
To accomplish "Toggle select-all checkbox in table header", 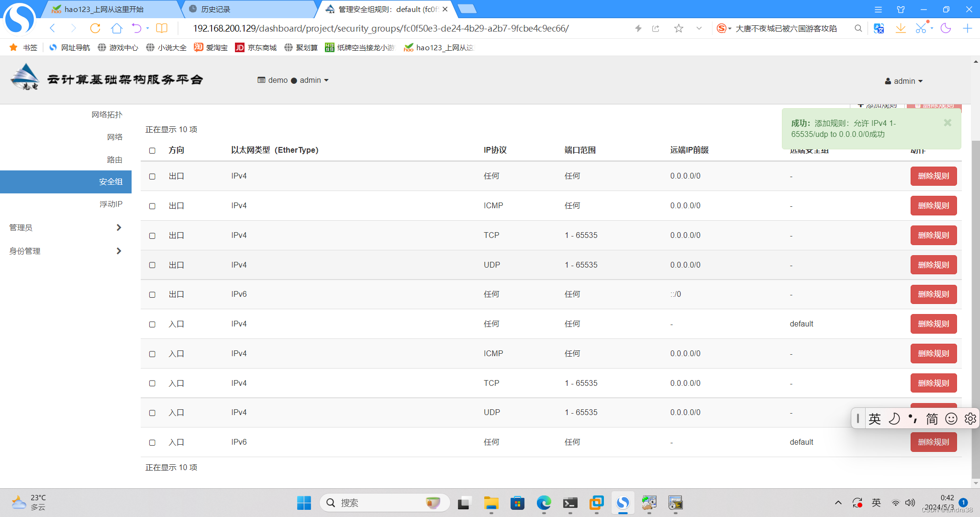I will (x=152, y=150).
